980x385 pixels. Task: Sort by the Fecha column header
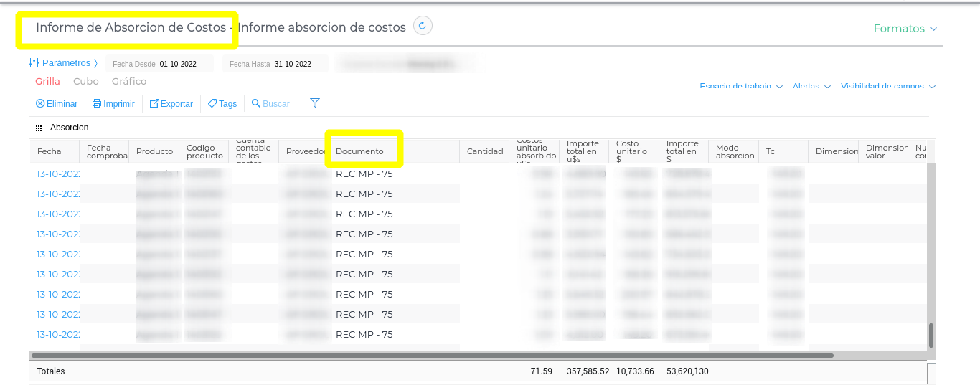[54, 151]
